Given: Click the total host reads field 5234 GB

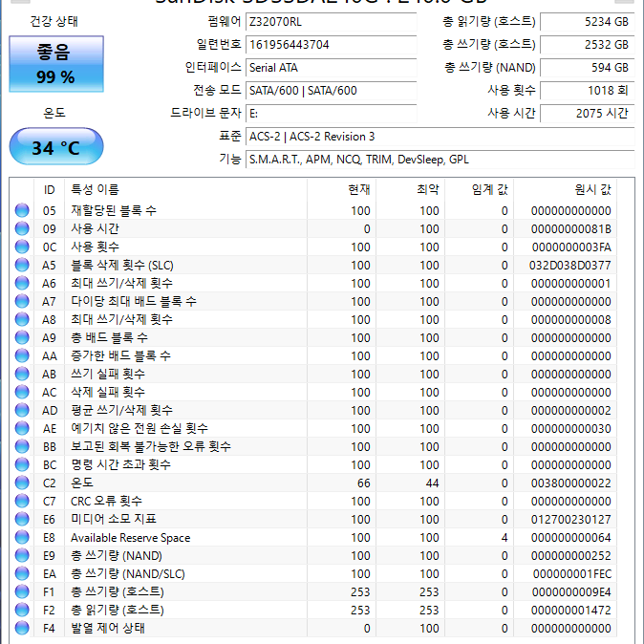Looking at the screenshot, I should tap(588, 22).
